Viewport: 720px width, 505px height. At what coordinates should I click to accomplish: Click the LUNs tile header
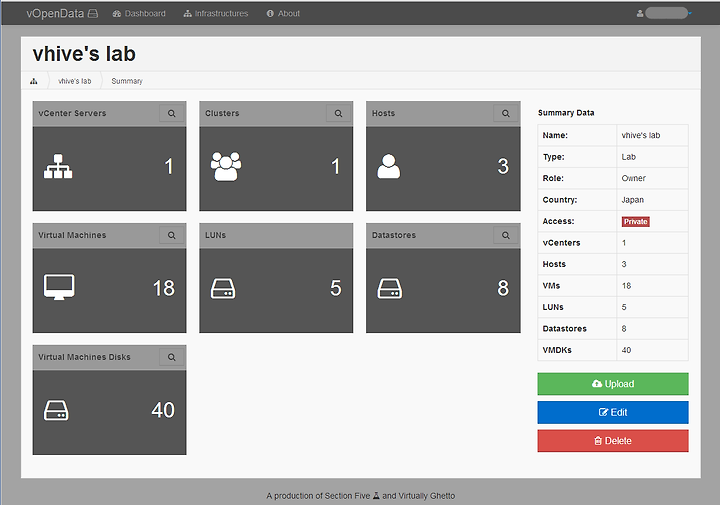pos(276,236)
